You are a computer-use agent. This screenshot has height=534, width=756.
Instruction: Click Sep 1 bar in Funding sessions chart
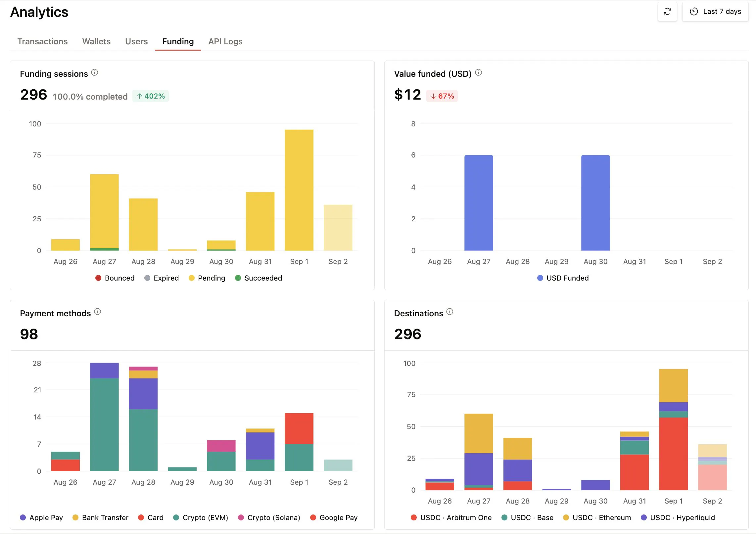299,190
